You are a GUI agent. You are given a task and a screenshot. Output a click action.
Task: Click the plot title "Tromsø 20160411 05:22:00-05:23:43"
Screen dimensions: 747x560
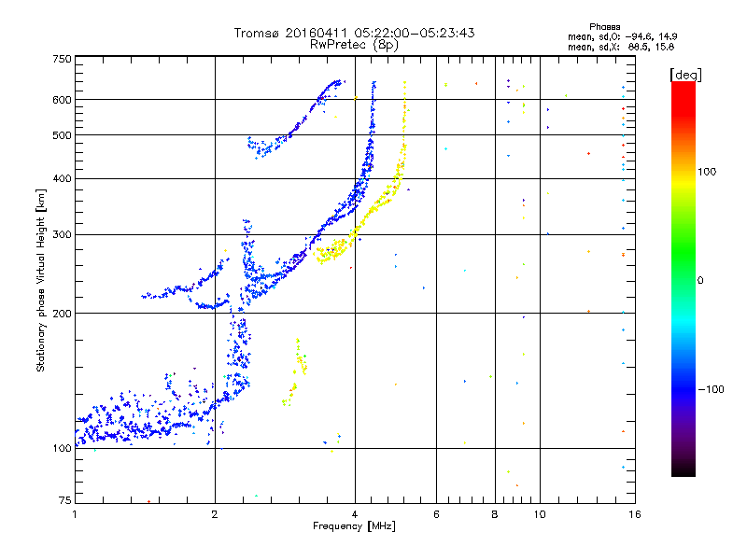[354, 33]
